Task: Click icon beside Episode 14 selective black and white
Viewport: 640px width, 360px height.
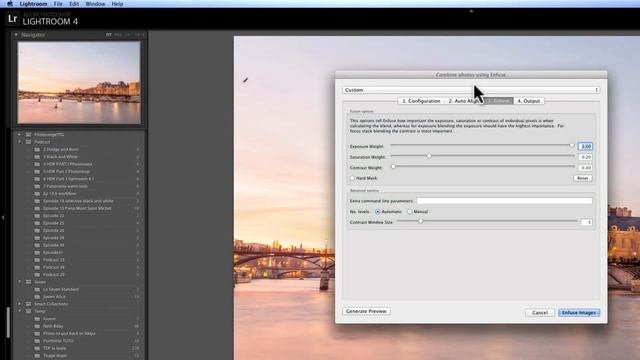Action: (37, 201)
